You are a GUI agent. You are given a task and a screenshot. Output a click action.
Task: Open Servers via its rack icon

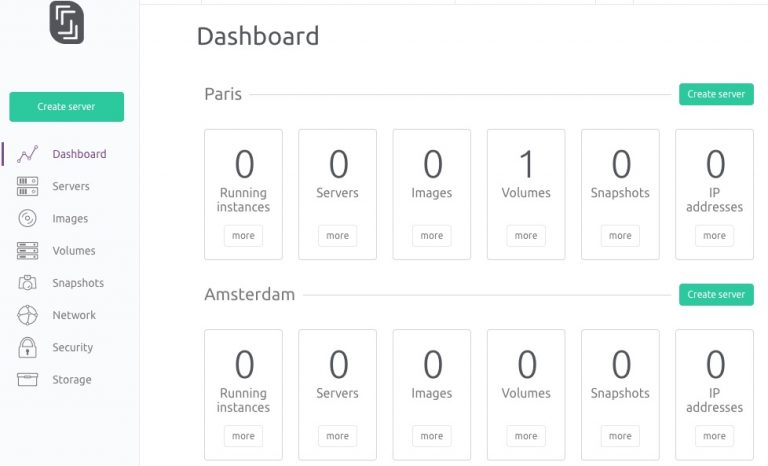tap(27, 186)
